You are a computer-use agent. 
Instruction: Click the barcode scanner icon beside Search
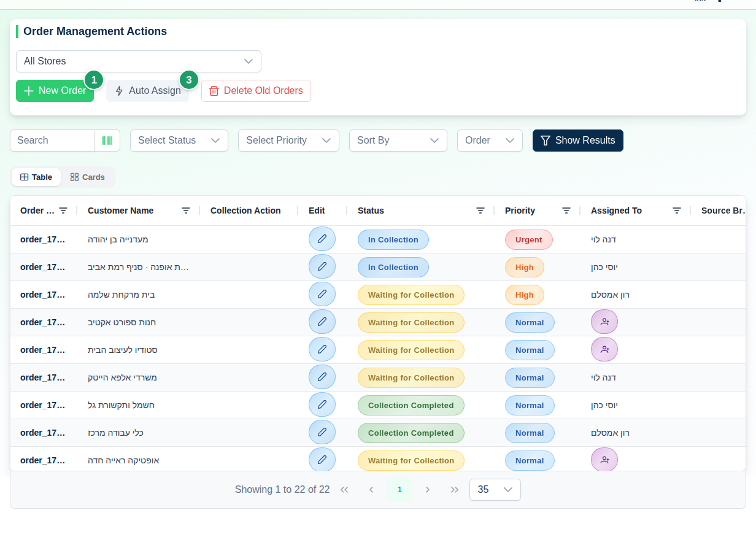tap(107, 141)
